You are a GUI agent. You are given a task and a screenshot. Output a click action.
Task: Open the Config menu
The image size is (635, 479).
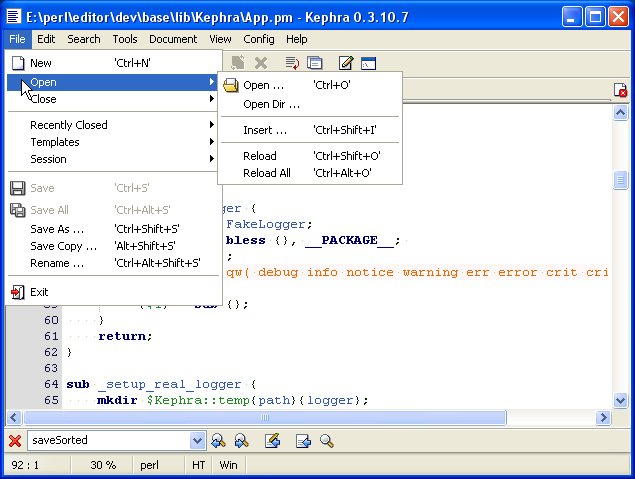[259, 39]
